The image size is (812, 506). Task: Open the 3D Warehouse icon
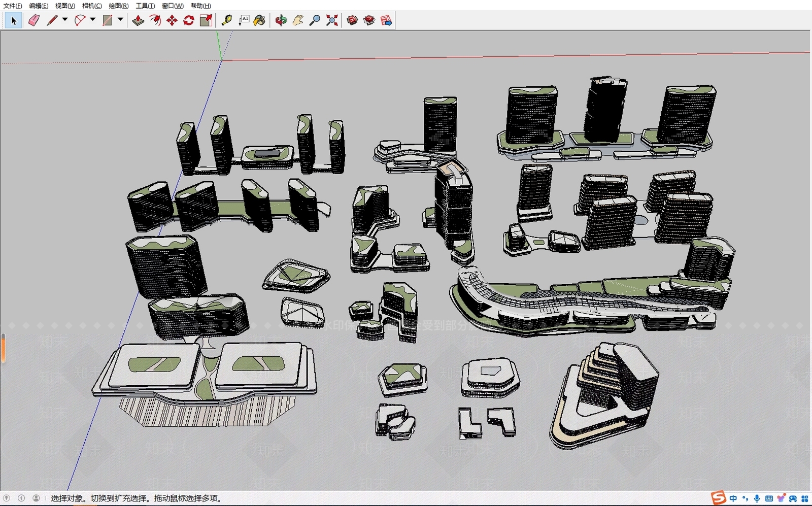pos(352,21)
